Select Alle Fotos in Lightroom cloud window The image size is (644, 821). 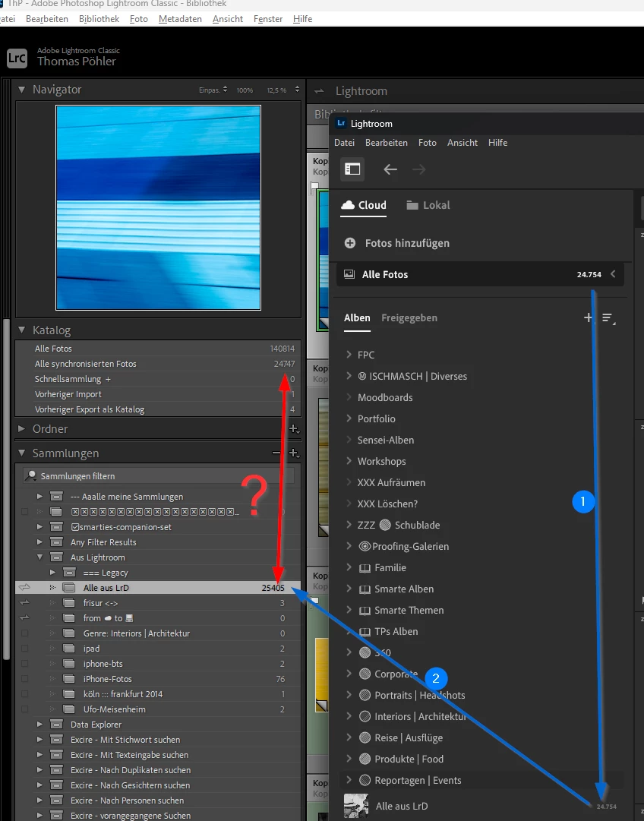(x=480, y=274)
